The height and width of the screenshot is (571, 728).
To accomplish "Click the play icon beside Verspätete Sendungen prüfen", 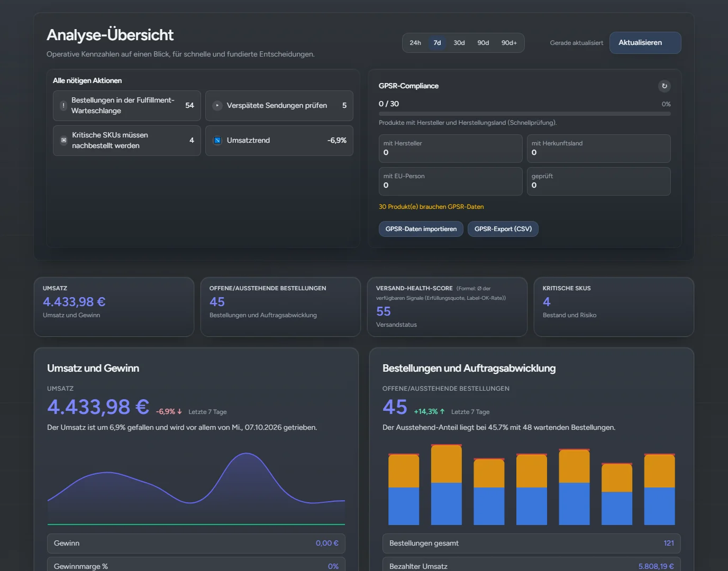I will tap(217, 105).
